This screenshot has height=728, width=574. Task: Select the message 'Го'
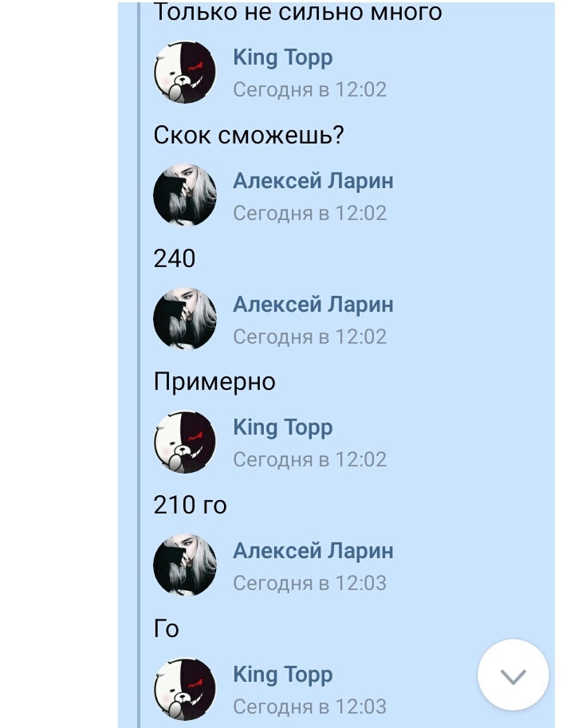[x=166, y=628]
